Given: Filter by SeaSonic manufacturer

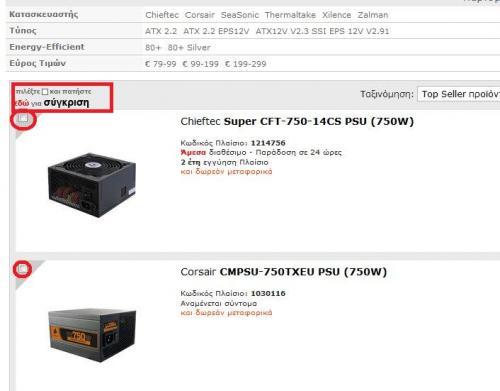Looking at the screenshot, I should tap(240, 15).
